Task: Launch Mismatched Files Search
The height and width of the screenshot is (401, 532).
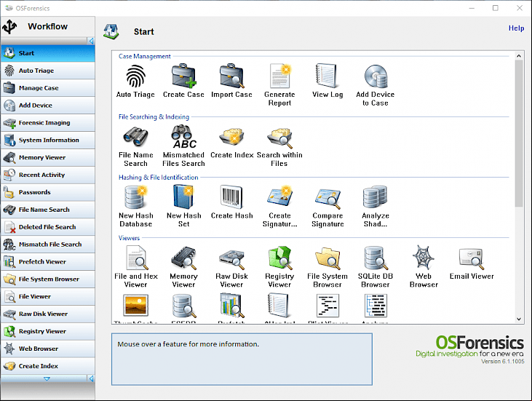Action: click(x=183, y=146)
